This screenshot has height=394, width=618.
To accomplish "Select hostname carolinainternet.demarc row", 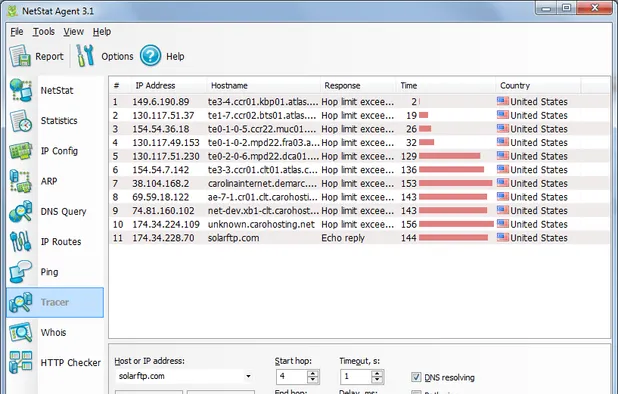I will point(262,184).
